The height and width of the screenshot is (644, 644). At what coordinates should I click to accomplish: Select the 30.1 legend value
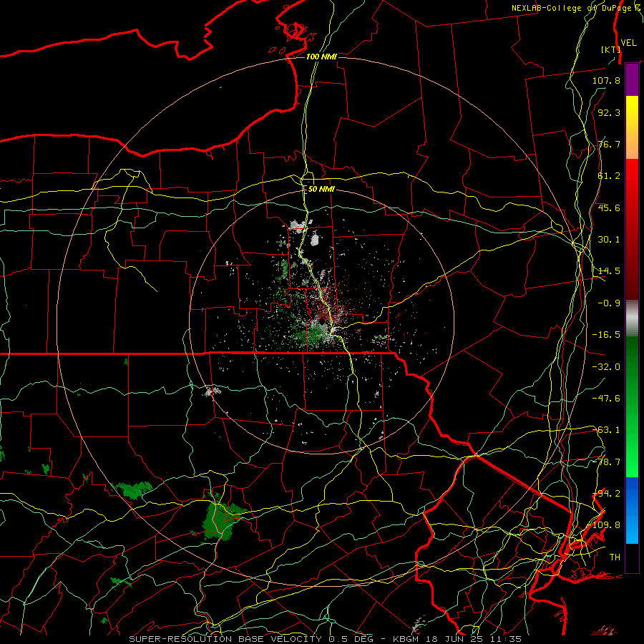pos(609,240)
